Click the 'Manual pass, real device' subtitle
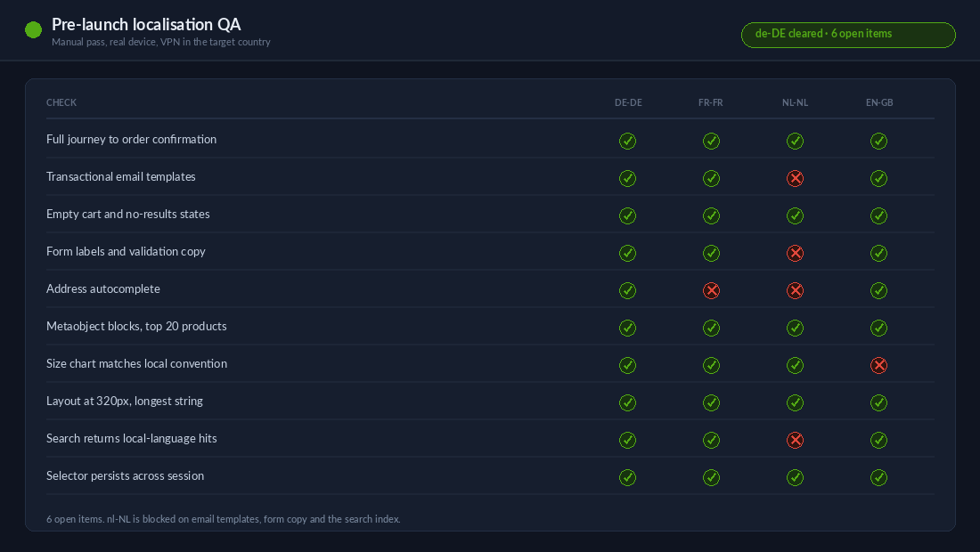 161,42
